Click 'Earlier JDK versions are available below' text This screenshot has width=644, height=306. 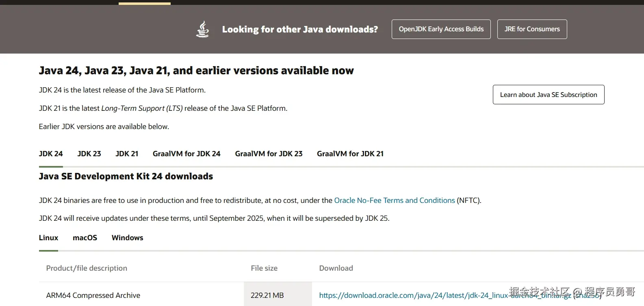(x=104, y=127)
